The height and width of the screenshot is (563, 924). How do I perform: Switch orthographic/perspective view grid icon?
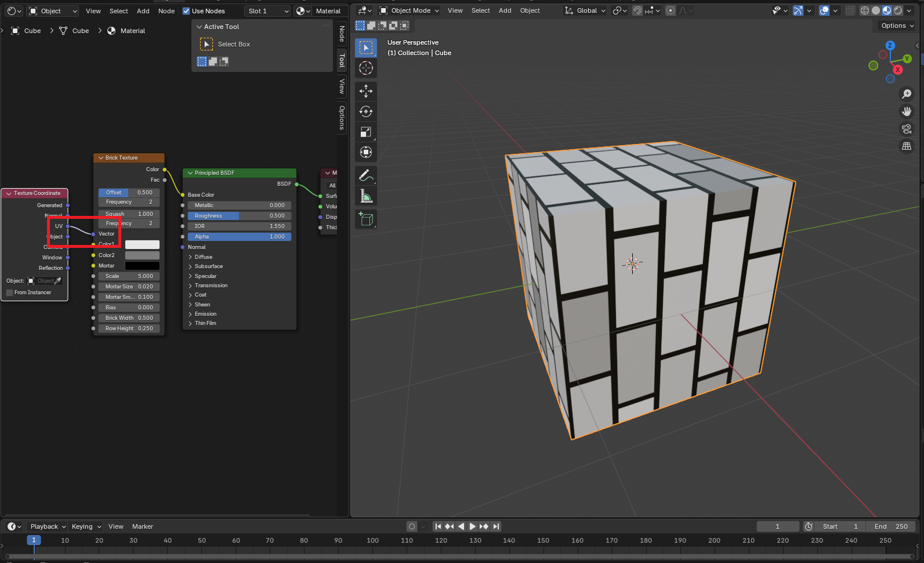(906, 146)
